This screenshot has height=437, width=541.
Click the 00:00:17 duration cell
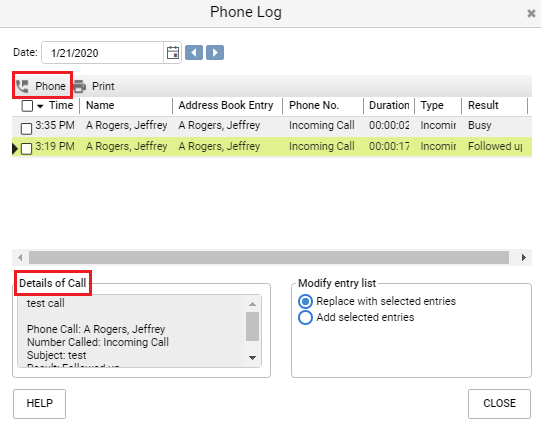pyautogui.click(x=389, y=146)
